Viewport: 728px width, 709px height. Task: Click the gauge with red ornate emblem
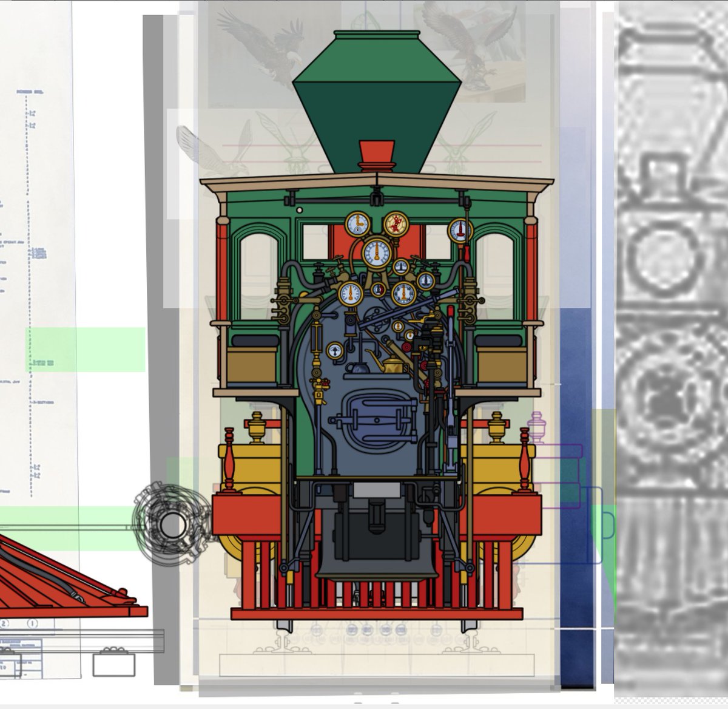pos(396,224)
